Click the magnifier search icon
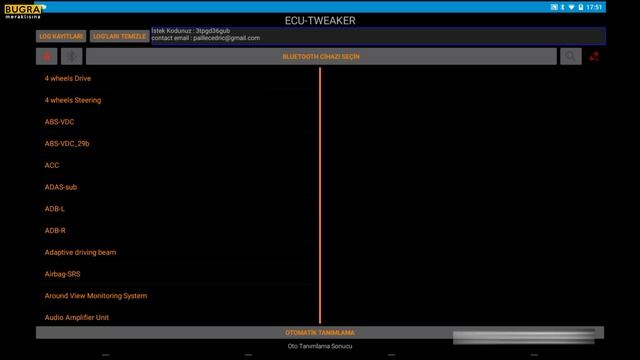This screenshot has height=360, width=640. click(571, 56)
